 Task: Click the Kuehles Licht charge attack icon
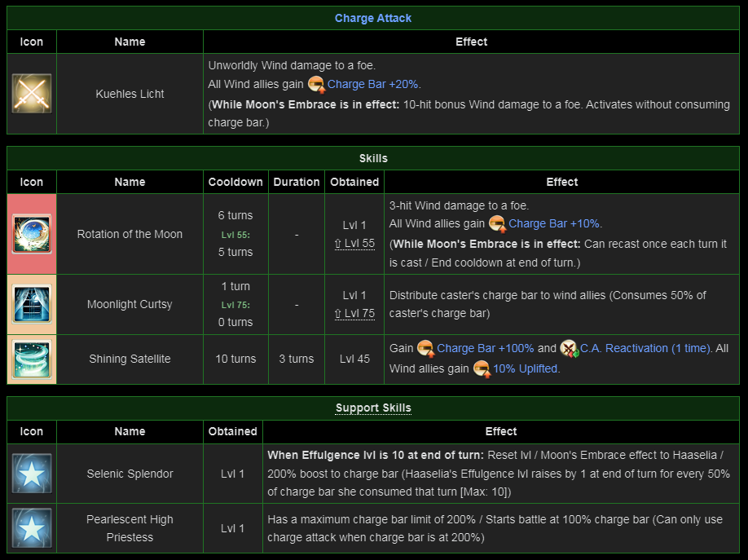(32, 94)
